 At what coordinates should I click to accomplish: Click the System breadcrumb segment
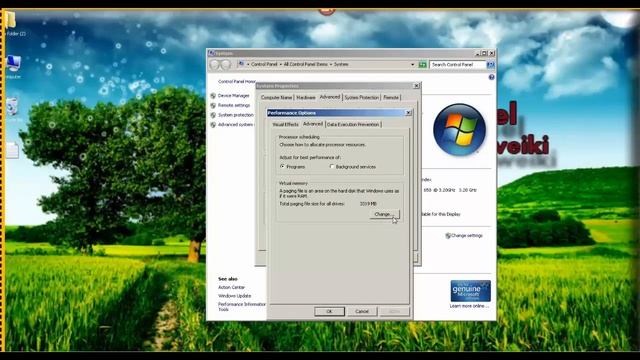tap(341, 64)
